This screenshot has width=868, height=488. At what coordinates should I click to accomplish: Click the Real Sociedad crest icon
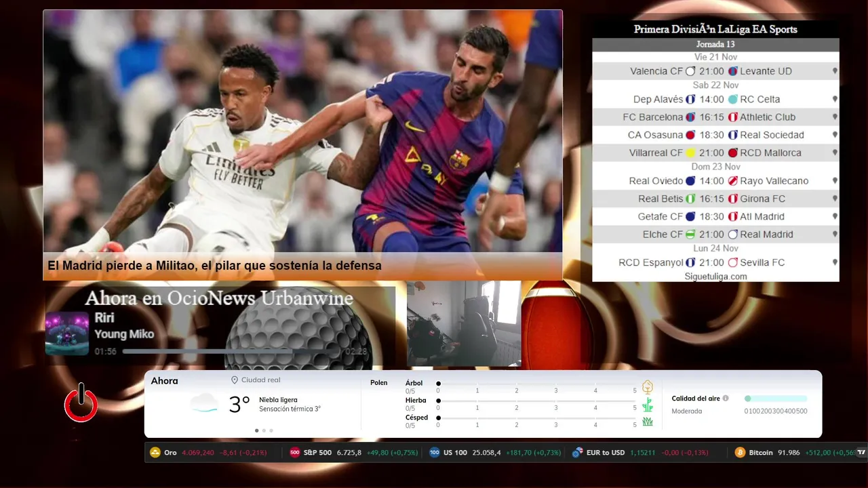[733, 135]
